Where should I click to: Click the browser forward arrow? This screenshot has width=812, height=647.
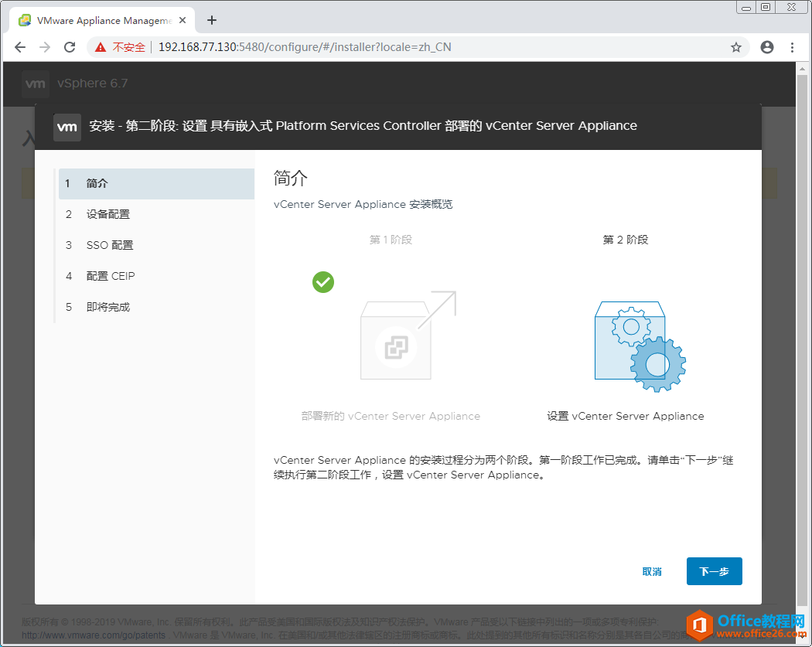click(45, 47)
